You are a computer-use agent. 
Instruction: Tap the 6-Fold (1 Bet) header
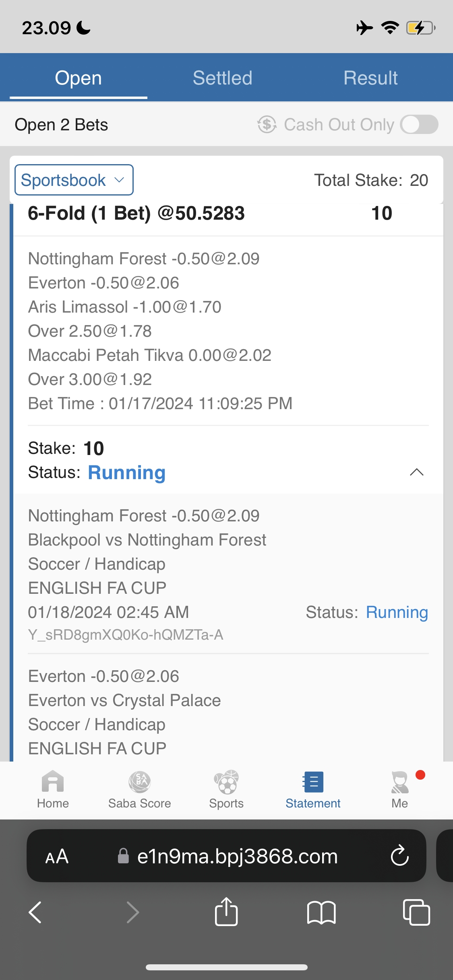tap(136, 213)
